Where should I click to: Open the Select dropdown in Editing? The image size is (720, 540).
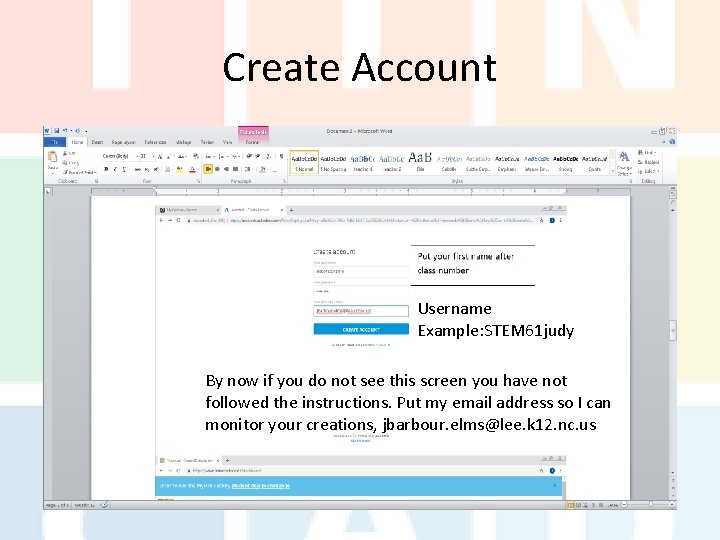tap(648, 171)
